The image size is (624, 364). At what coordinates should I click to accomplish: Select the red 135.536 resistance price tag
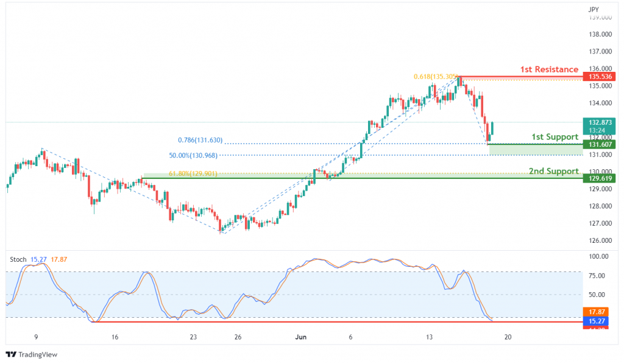point(600,76)
